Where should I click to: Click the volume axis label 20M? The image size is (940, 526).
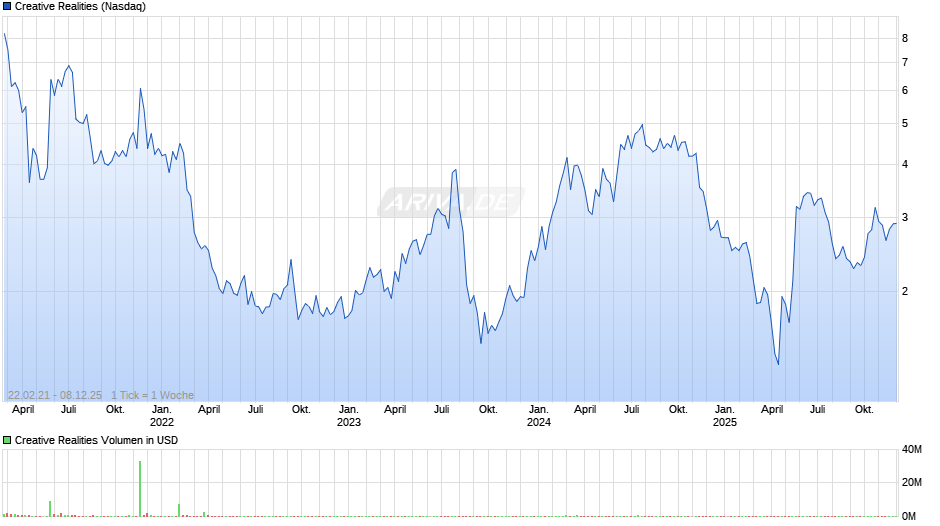pyautogui.click(x=912, y=483)
